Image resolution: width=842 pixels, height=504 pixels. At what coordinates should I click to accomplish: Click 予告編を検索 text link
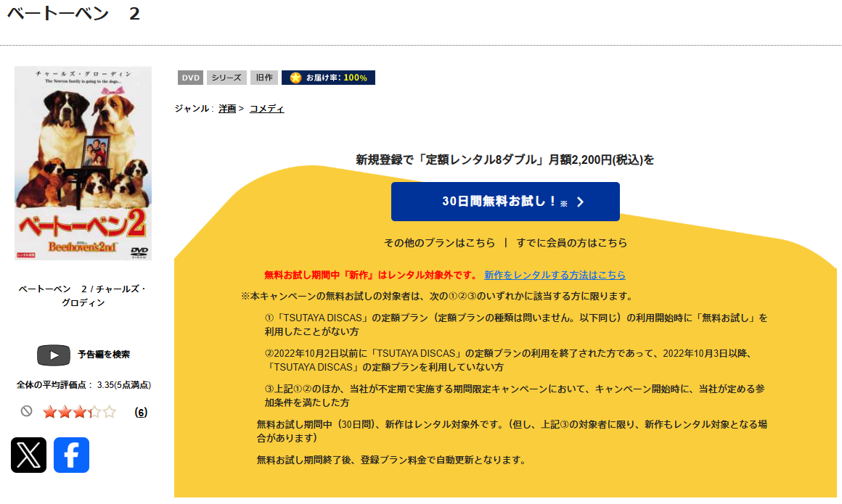coord(104,354)
